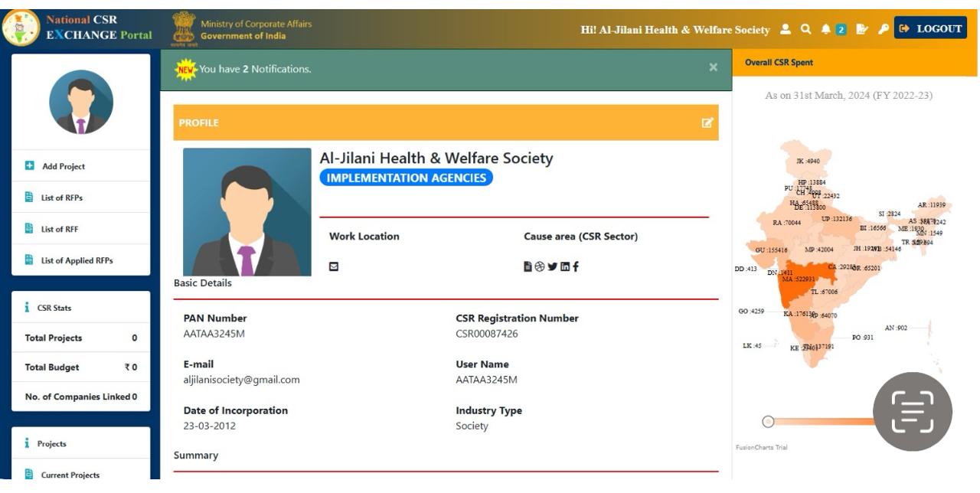Image resolution: width=980 pixels, height=493 pixels.
Task: Click the envelope icon under Work Location
Action: pos(334,266)
